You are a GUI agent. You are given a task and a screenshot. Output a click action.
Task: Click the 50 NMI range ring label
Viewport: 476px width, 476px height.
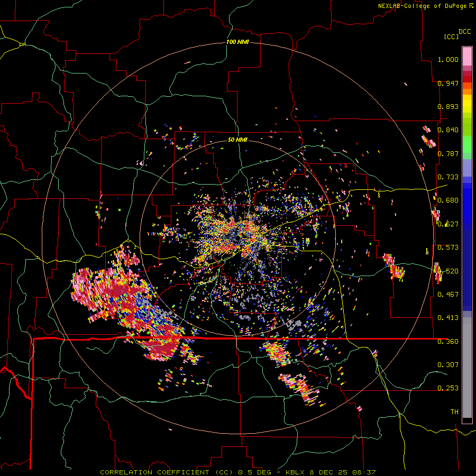coord(237,140)
